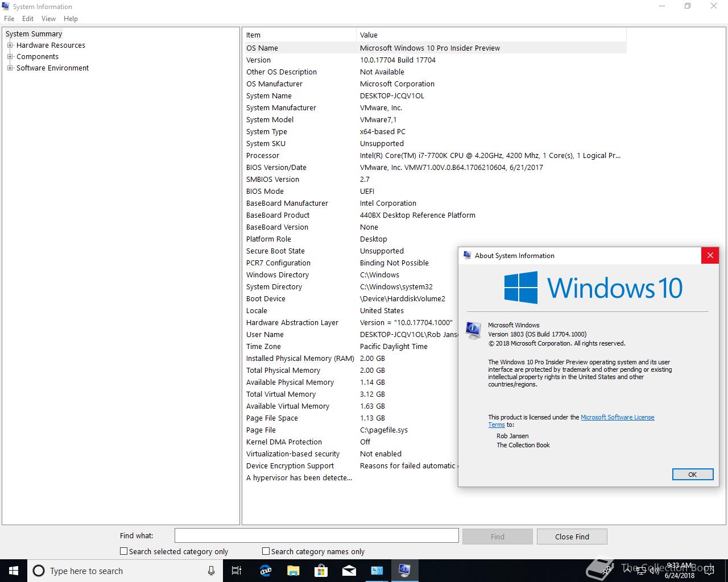728x582 pixels.
Task: Click the System Information taskbar icon
Action: [404, 571]
